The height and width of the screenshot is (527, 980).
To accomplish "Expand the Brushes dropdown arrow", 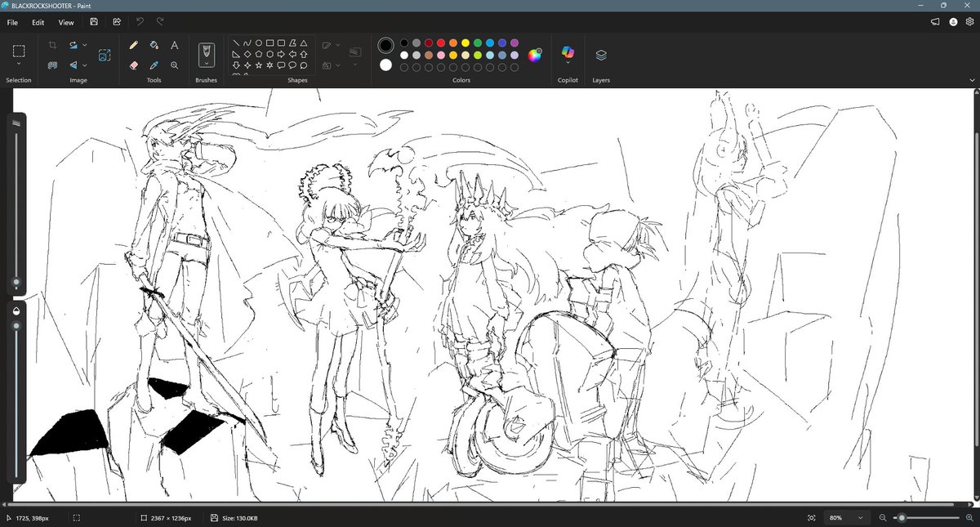I will [x=207, y=63].
